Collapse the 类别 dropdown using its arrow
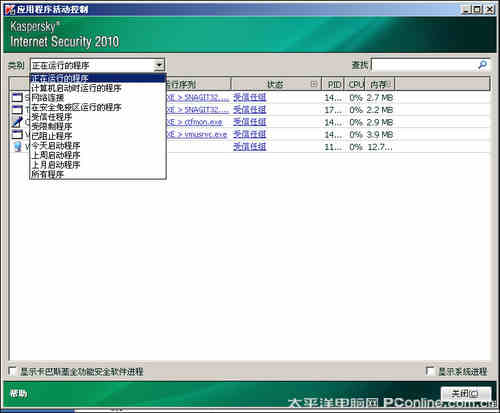This screenshot has width=500, height=413. (x=159, y=65)
